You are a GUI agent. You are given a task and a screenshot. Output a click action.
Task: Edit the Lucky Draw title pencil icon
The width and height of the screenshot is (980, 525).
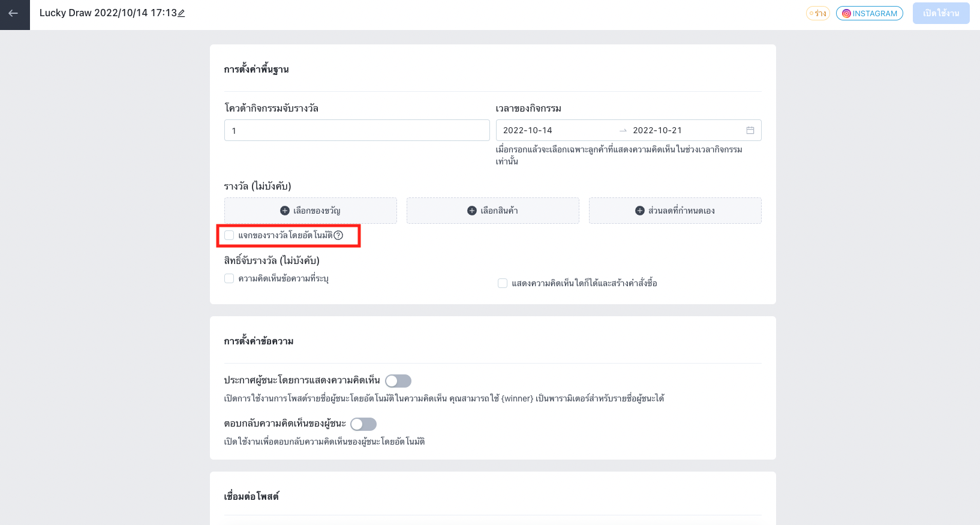click(182, 13)
